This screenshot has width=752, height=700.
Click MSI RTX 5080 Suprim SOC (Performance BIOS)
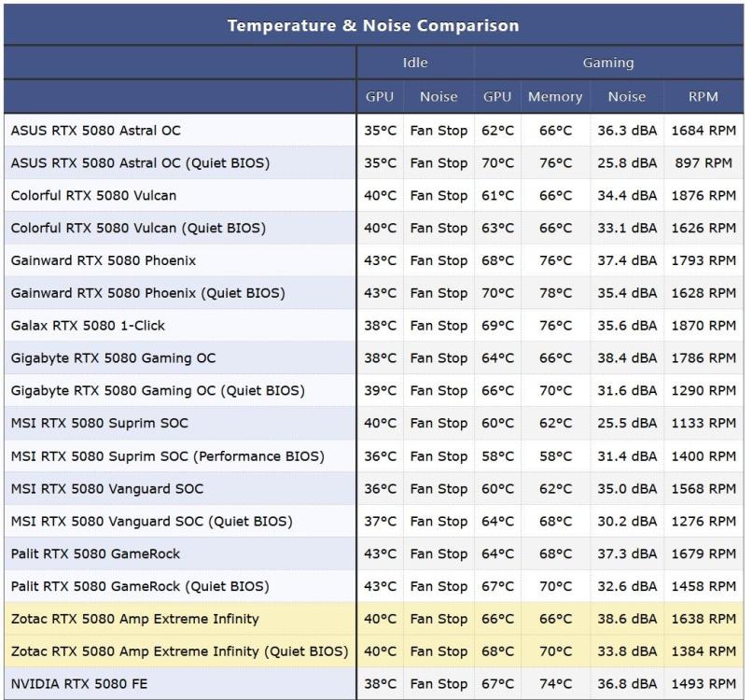pos(168,456)
